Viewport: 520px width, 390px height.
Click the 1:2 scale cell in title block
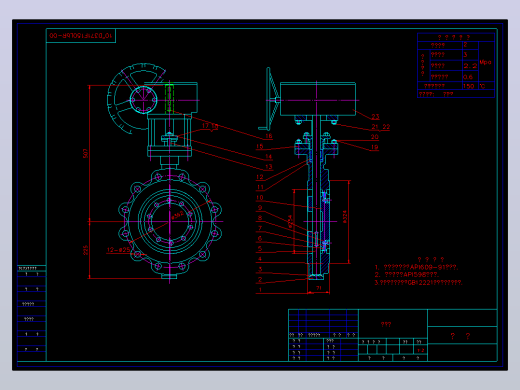tap(421, 350)
